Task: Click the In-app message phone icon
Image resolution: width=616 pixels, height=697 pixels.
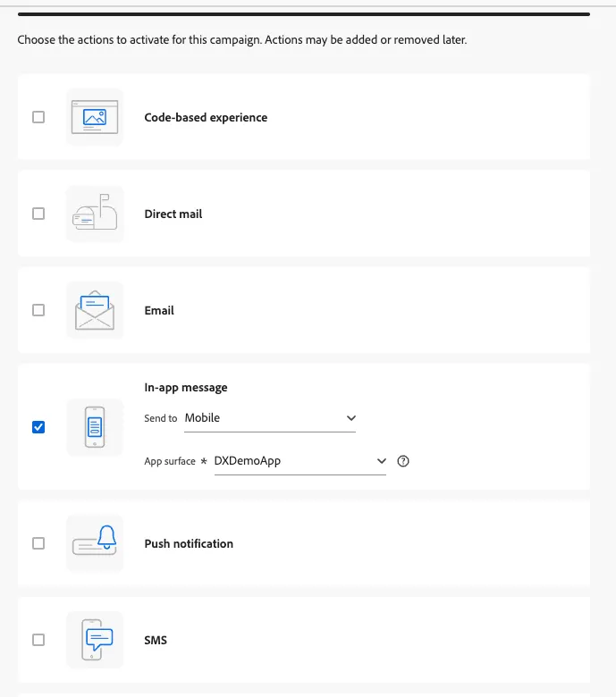Action: tap(95, 427)
